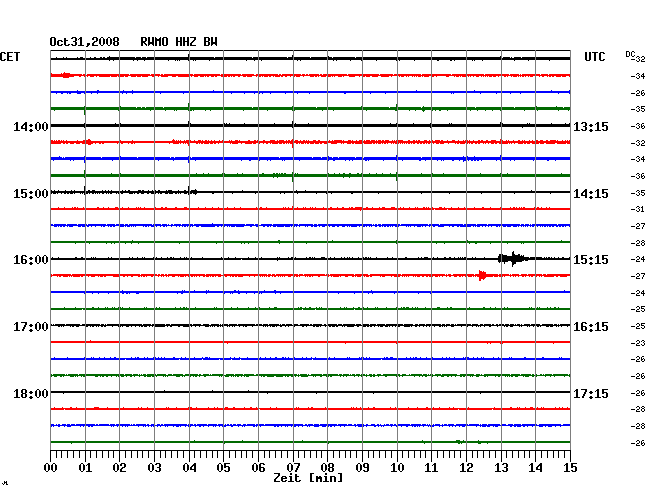Click minute tick label 07
The width and height of the screenshot is (650, 494).
[x=293, y=468]
